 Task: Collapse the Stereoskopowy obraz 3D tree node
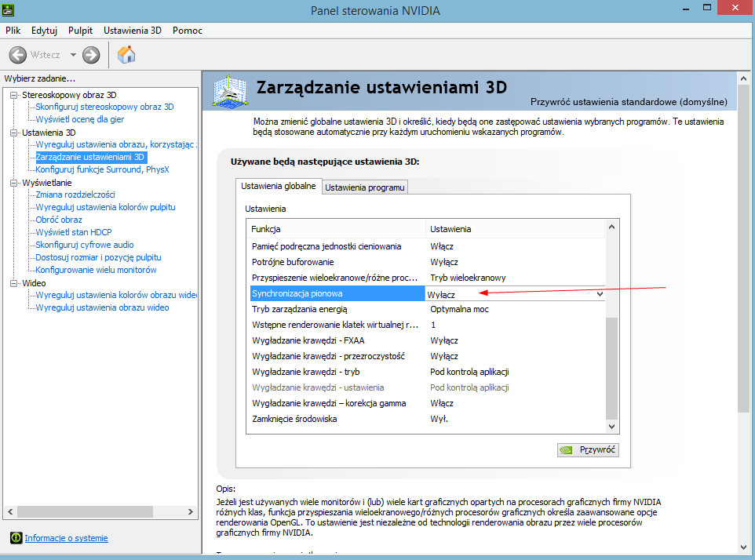(x=13, y=95)
